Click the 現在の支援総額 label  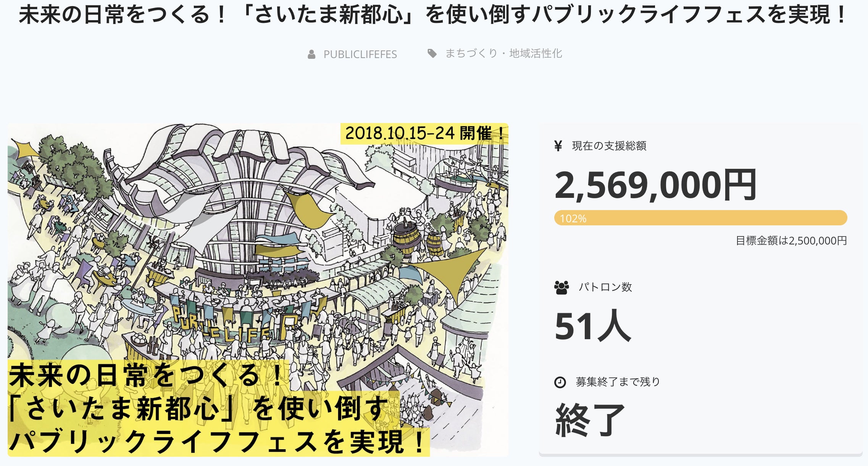point(609,146)
